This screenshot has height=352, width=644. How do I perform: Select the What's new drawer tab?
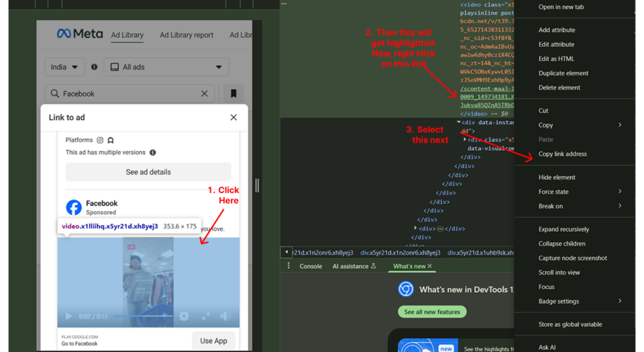pyautogui.click(x=409, y=266)
